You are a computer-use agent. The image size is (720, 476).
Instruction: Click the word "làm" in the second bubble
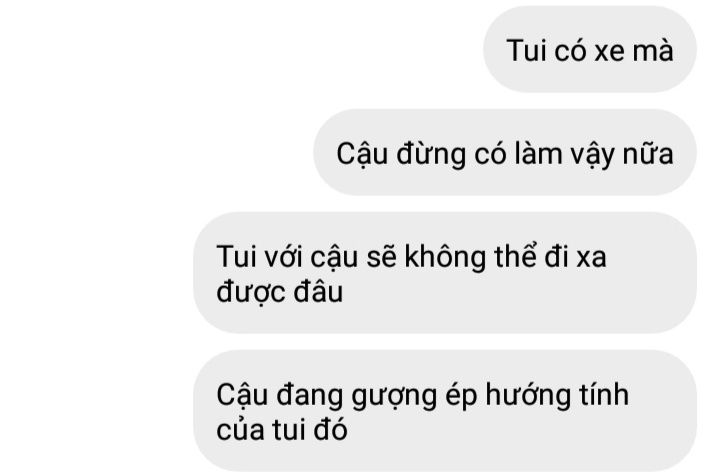tap(538, 153)
